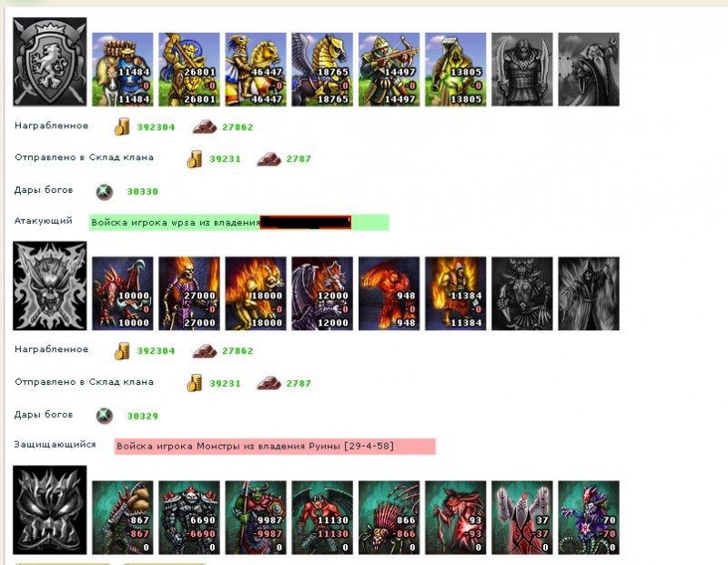This screenshot has height=565, width=728.
Task: Click the gold coins icon beside second 39231
Action: point(195,383)
